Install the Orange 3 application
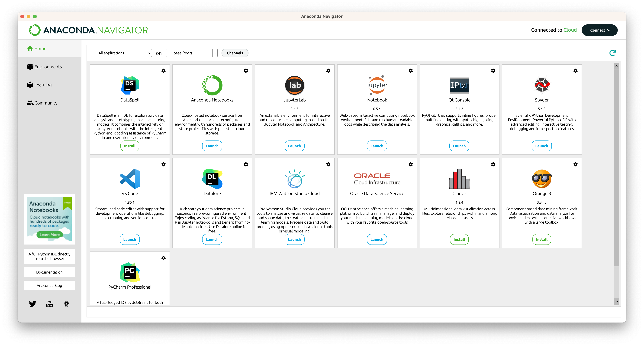The width and height of the screenshot is (644, 346). tap(541, 239)
